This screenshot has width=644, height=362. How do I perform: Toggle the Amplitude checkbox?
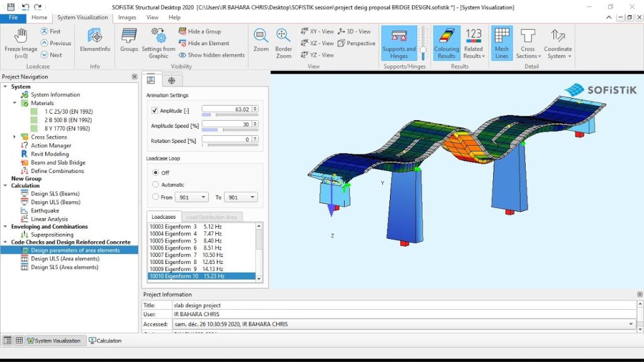tap(155, 111)
